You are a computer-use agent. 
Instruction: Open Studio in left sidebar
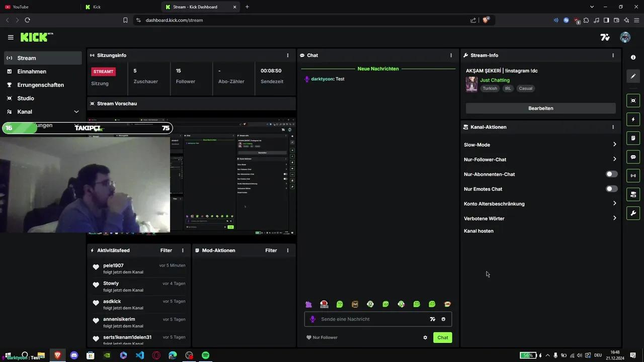coord(42,99)
